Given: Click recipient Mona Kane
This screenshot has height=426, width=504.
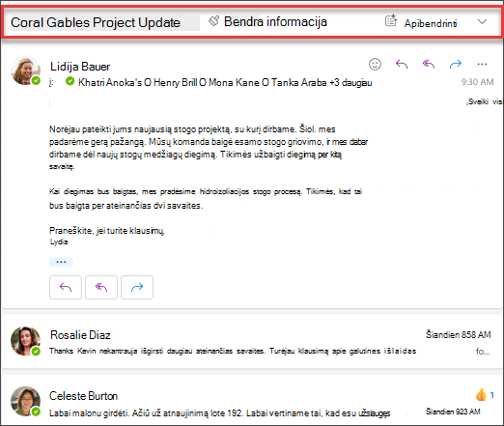Looking at the screenshot, I should click(x=234, y=82).
